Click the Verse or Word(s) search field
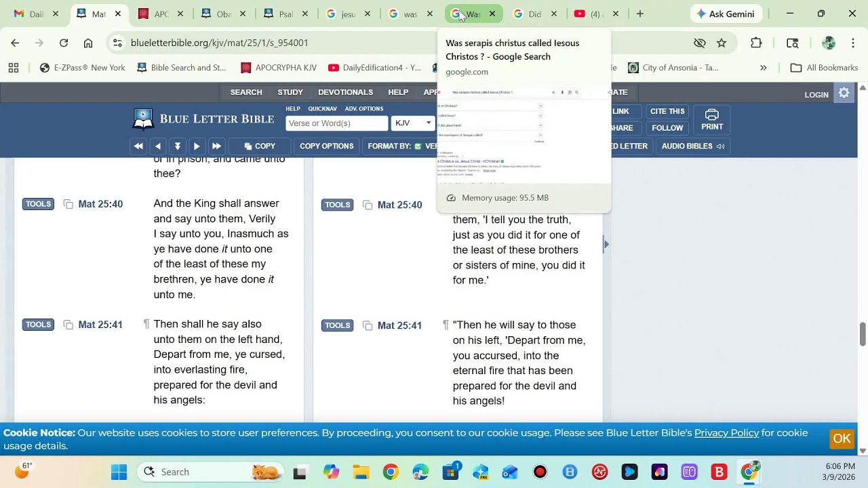This screenshot has width=868, height=488. point(336,123)
